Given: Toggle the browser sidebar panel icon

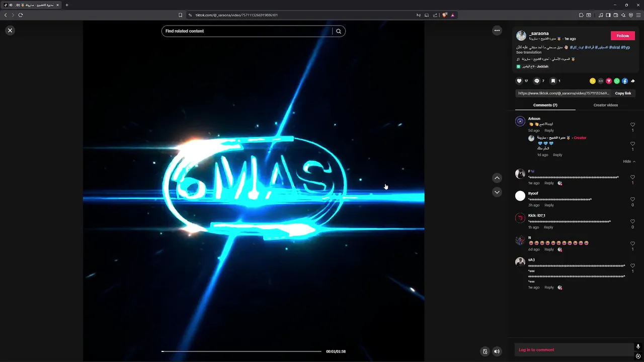Looking at the screenshot, I should point(608,15).
